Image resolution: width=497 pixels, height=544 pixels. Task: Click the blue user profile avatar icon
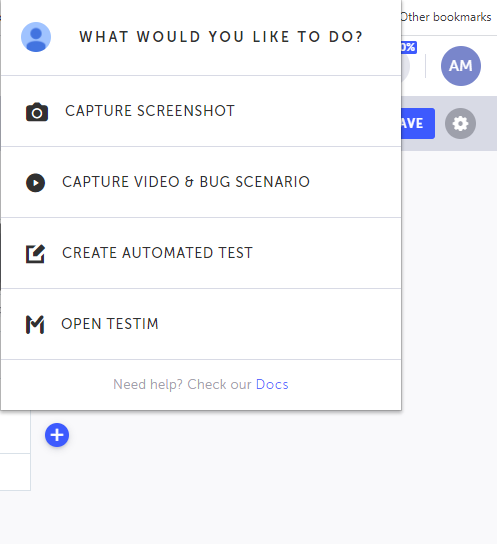pos(36,37)
